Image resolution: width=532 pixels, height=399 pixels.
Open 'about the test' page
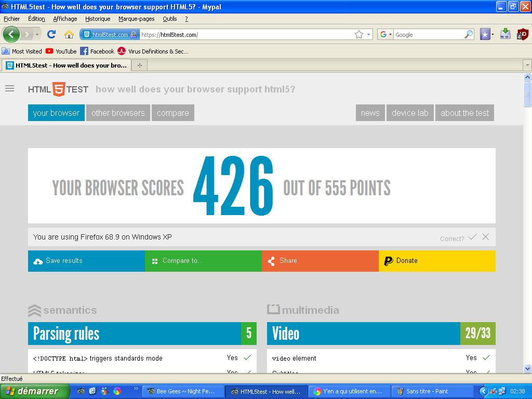point(464,113)
